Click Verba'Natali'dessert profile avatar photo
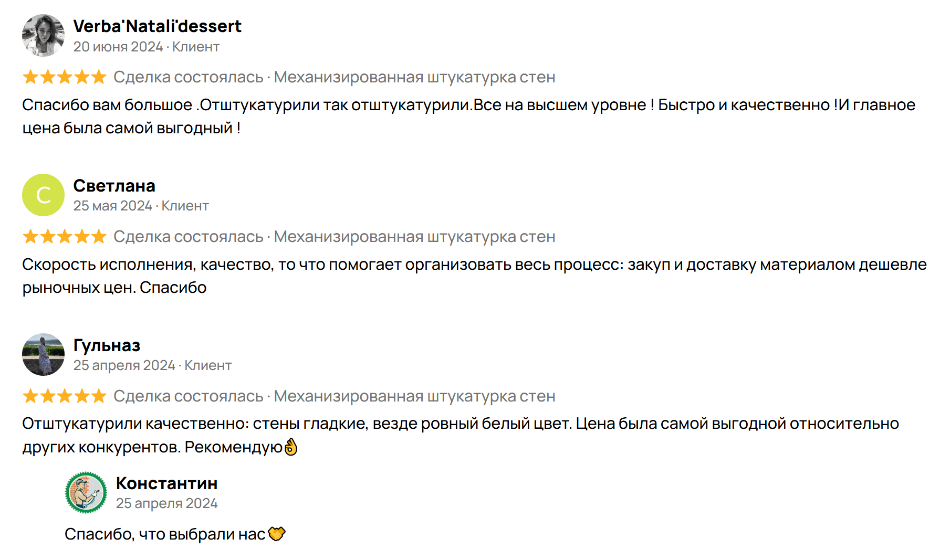The width and height of the screenshot is (940, 560). tap(43, 36)
